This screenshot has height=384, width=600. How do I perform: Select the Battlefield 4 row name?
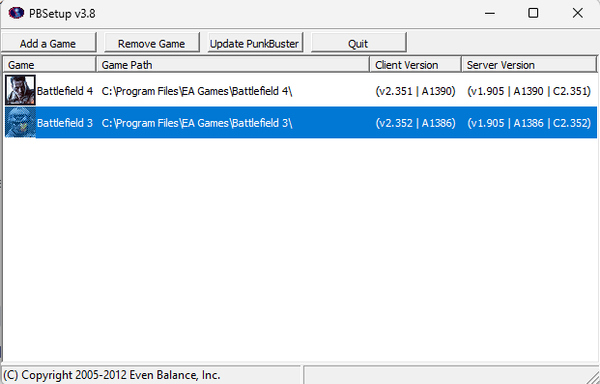pos(65,91)
